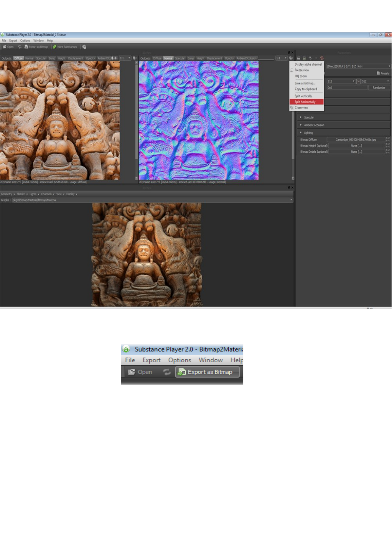Open the Options menu in the main window
Screen dimensions: 392x558
click(x=25, y=41)
